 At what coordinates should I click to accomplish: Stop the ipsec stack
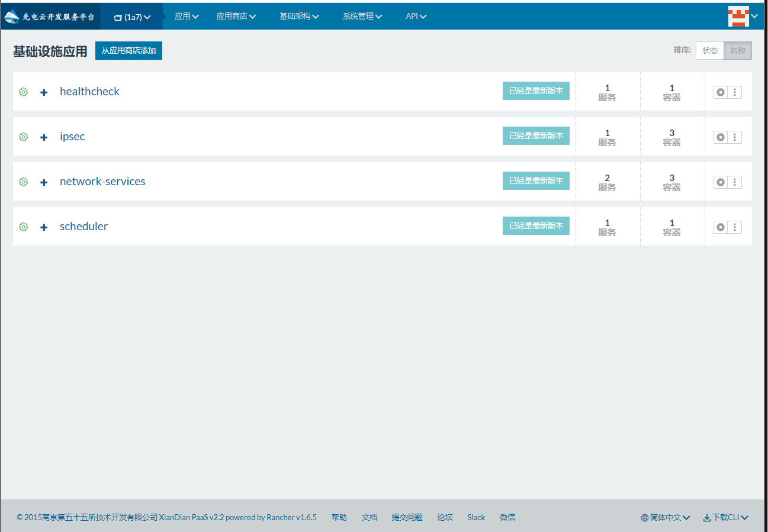click(720, 137)
